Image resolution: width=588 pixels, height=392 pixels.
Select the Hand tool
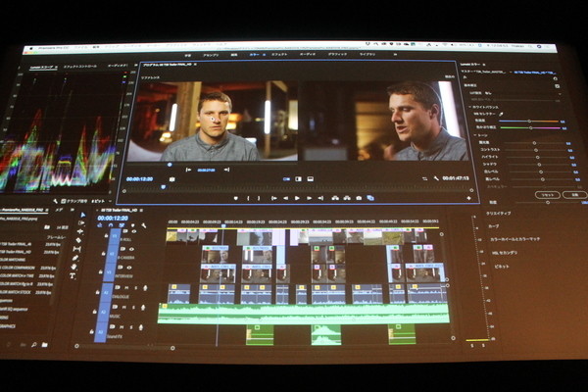pos(73,267)
